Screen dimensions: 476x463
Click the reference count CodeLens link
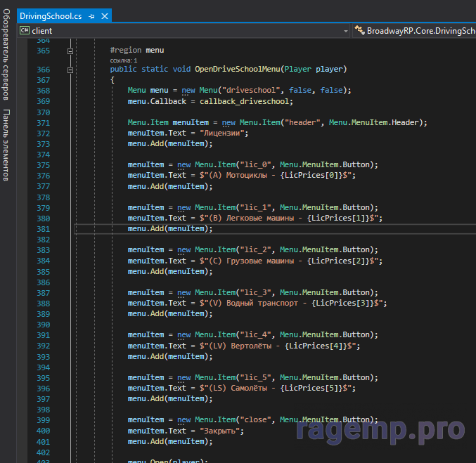(124, 60)
